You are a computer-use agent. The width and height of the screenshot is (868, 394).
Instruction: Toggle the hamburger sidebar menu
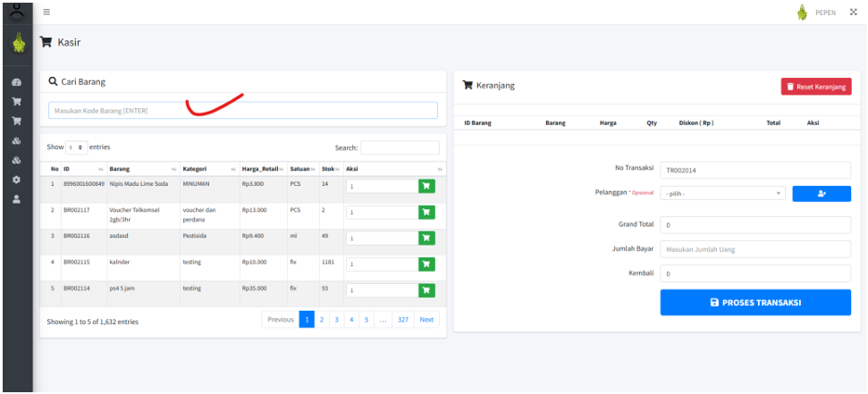coord(46,12)
